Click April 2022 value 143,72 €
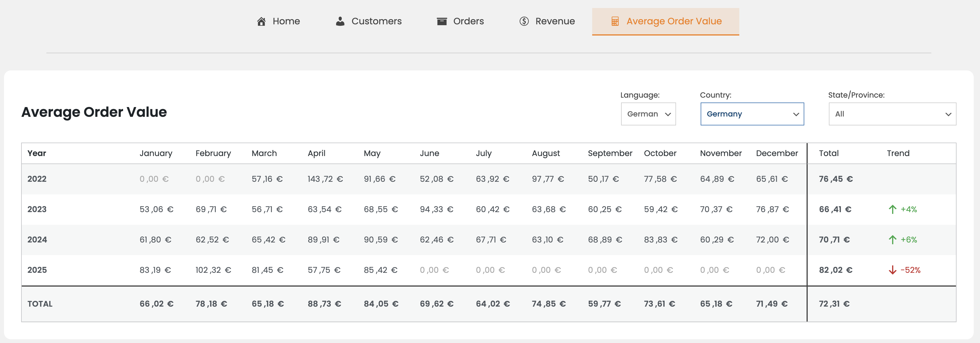Viewport: 980px width, 343px height. 325,179
